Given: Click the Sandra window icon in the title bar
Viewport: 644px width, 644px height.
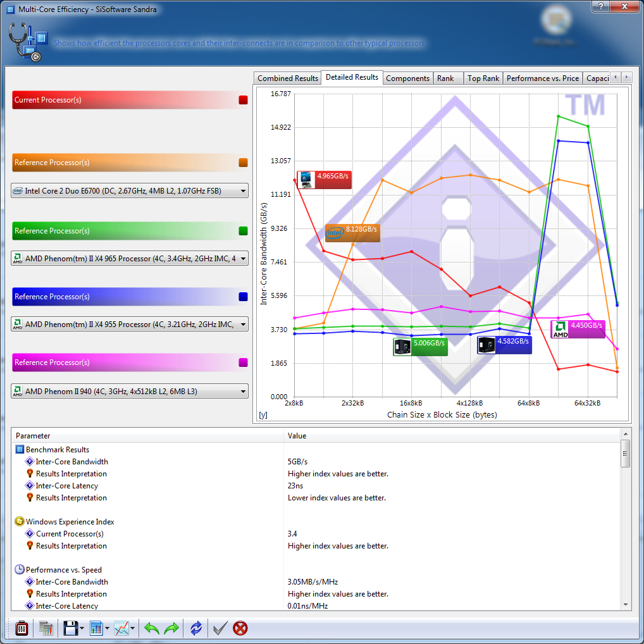Looking at the screenshot, I should (x=10, y=9).
